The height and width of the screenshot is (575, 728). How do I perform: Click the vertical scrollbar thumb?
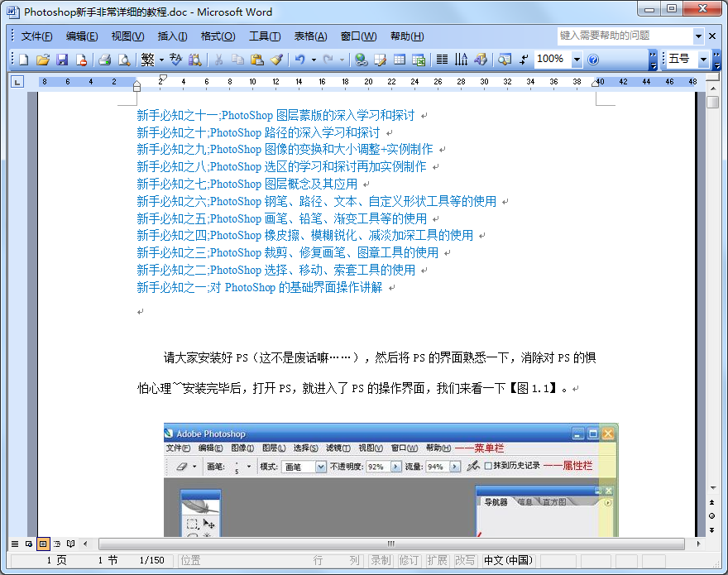click(x=712, y=103)
